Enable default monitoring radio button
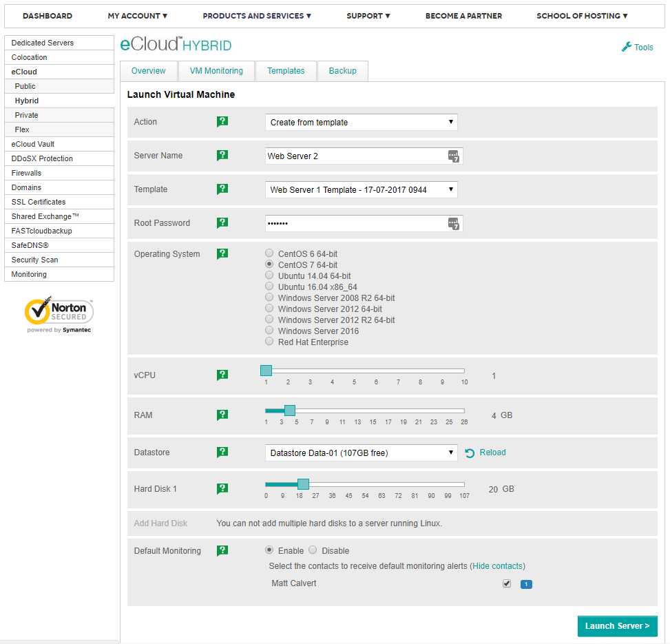This screenshot has width=670, height=644. pos(269,550)
